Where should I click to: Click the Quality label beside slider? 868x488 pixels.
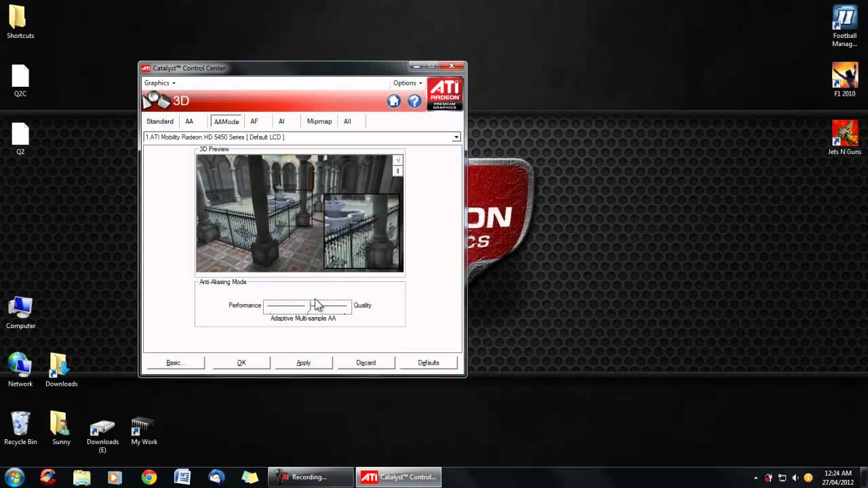click(362, 305)
